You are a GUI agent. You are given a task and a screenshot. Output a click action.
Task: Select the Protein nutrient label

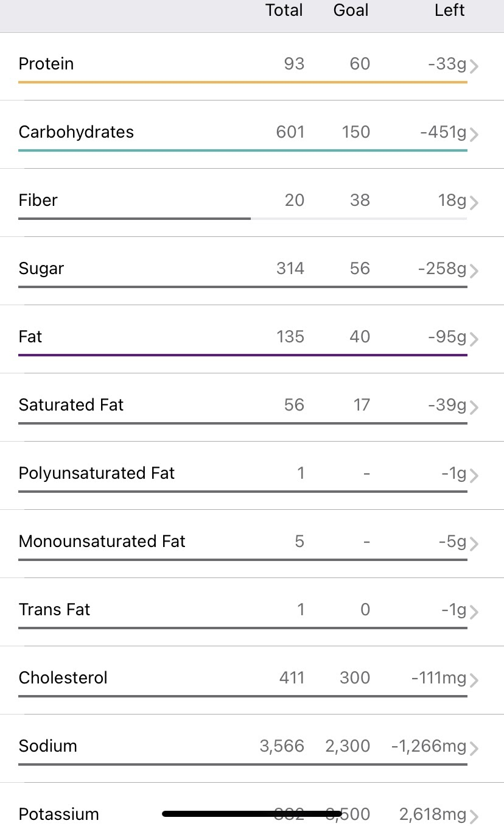[x=46, y=64]
